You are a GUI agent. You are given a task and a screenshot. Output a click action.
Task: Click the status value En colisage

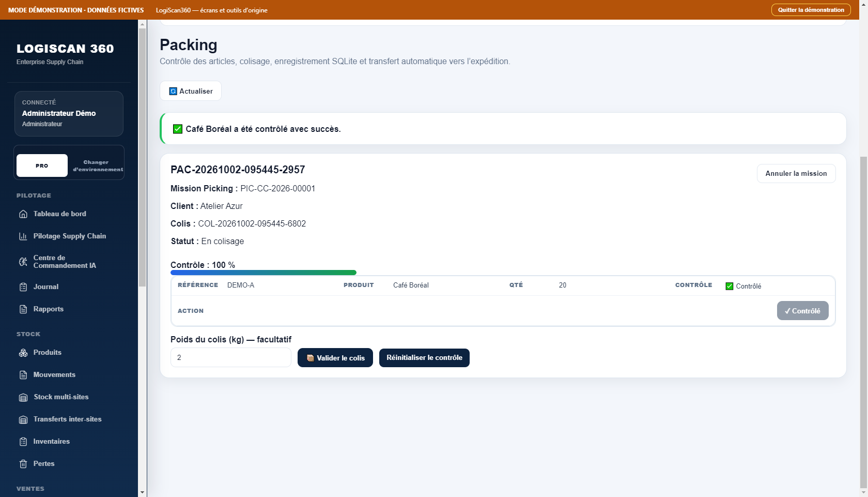pyautogui.click(x=223, y=241)
